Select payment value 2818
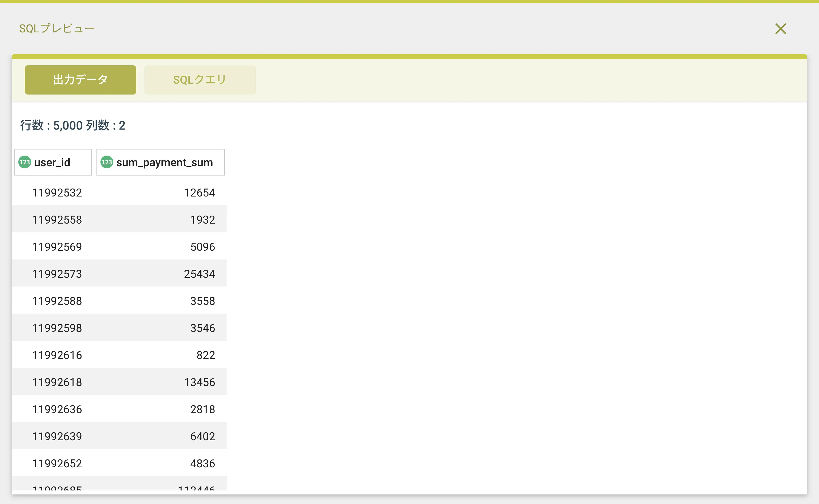 (x=202, y=409)
